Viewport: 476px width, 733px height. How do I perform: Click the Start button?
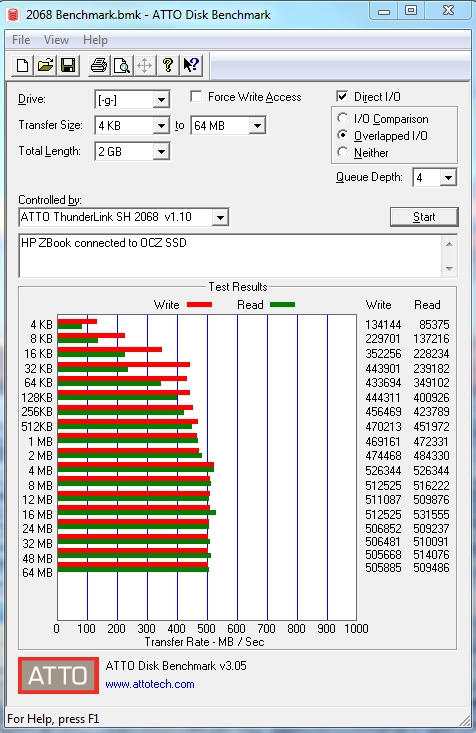(x=424, y=217)
